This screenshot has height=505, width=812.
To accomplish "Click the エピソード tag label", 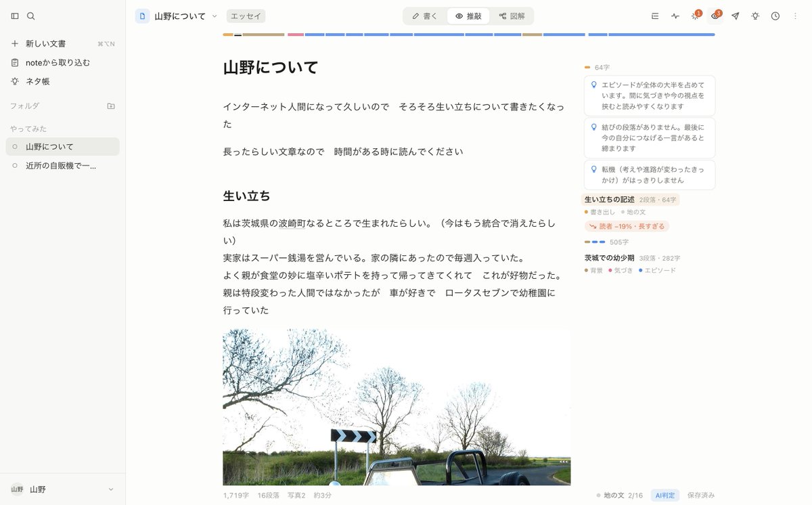I will pyautogui.click(x=657, y=270).
